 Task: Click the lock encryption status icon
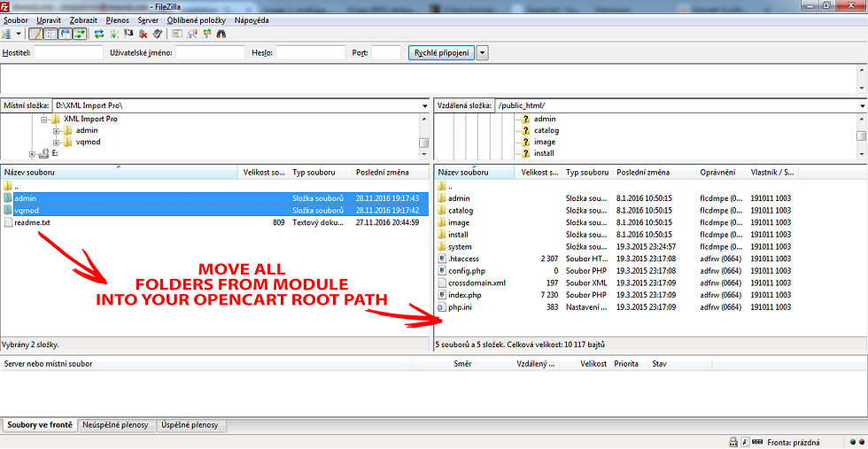733,442
